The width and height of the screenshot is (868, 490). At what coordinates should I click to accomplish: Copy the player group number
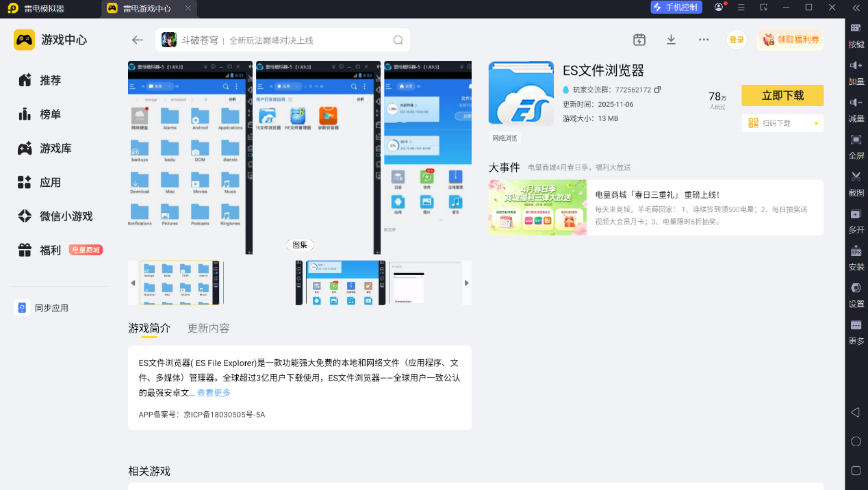click(x=658, y=90)
